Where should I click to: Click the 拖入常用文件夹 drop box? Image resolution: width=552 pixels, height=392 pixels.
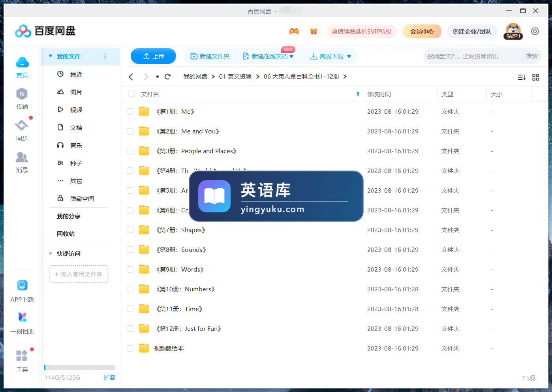[79, 274]
